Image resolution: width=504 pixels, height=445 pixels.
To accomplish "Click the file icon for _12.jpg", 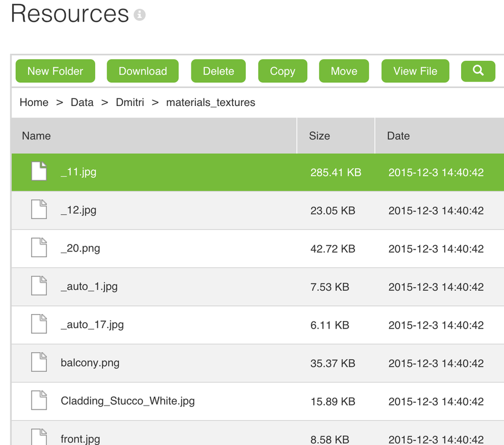I will pyautogui.click(x=39, y=209).
